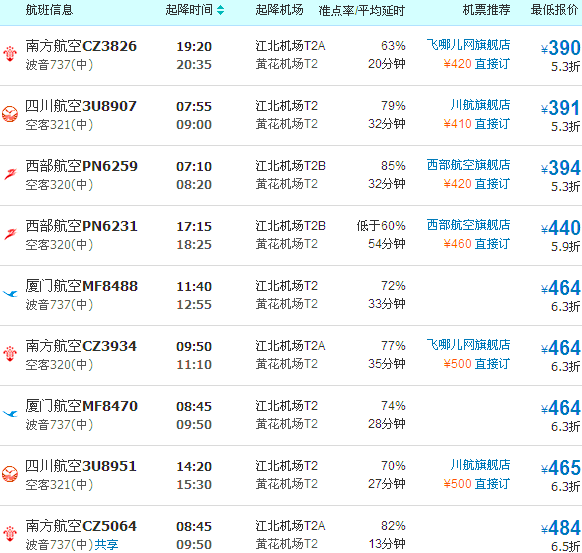Click flight name 厦门航空MF8488

pos(81,286)
